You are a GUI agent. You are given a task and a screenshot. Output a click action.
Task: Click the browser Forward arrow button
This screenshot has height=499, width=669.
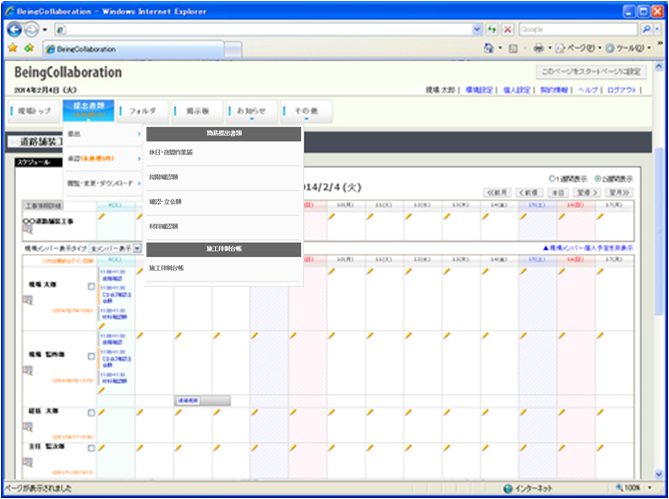coord(31,29)
